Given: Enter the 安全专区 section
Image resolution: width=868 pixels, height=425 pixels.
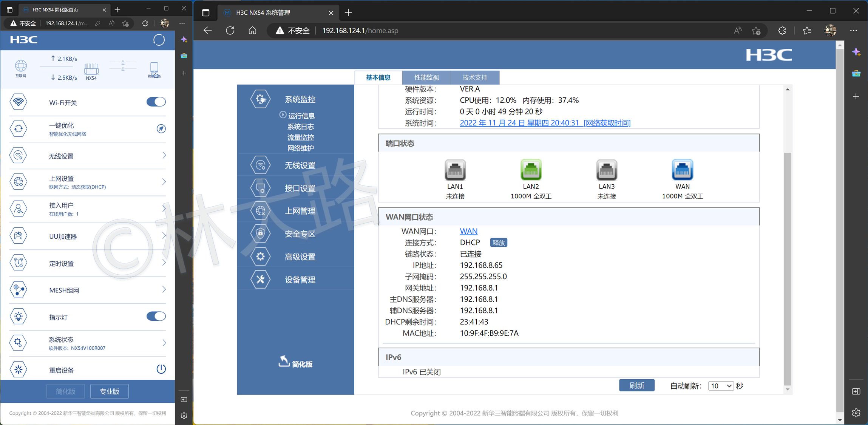Looking at the screenshot, I should 300,233.
